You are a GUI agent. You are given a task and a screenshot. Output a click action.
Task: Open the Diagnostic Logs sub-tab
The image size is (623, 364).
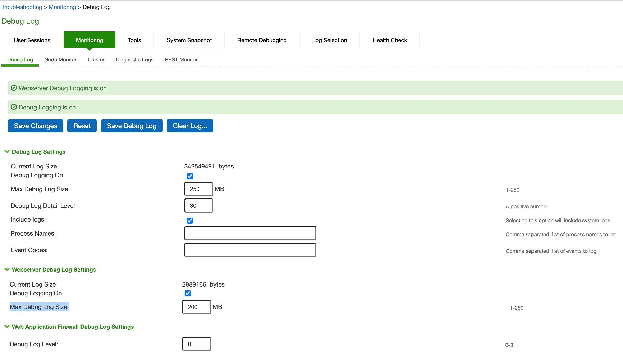(135, 59)
